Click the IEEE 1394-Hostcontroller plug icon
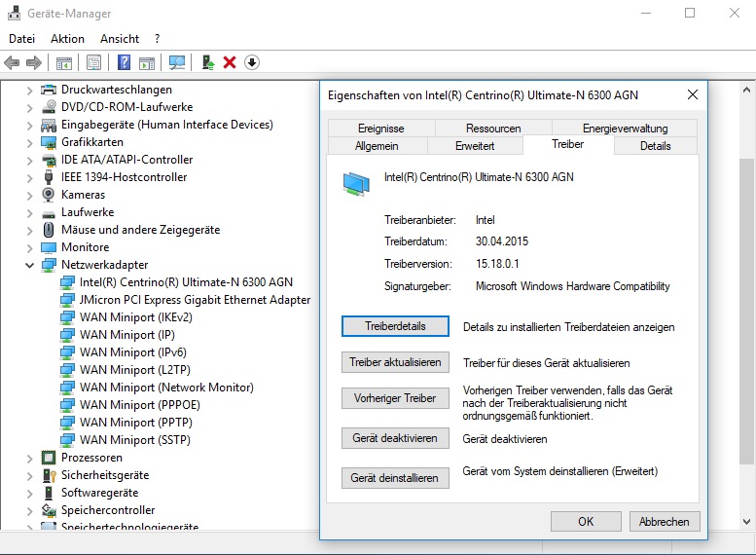Viewport: 756px width, 555px height. 49,177
